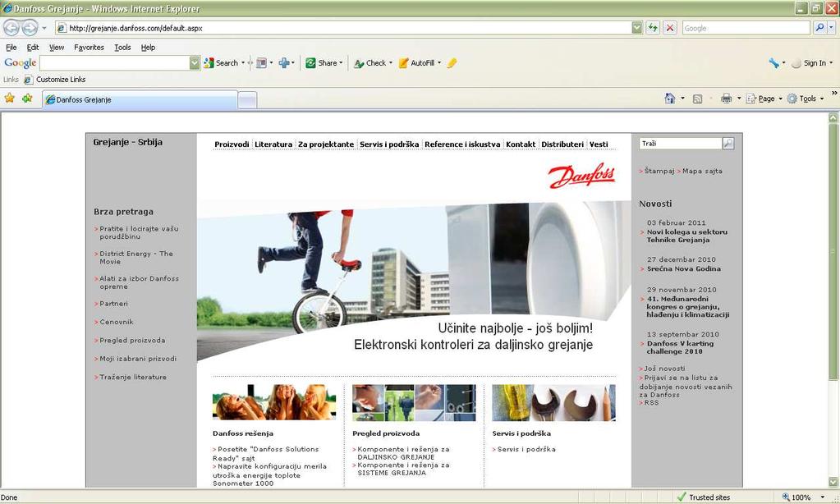Click Cenovnik in Brza pretraga list
The width and height of the screenshot is (840, 504).
tap(117, 322)
